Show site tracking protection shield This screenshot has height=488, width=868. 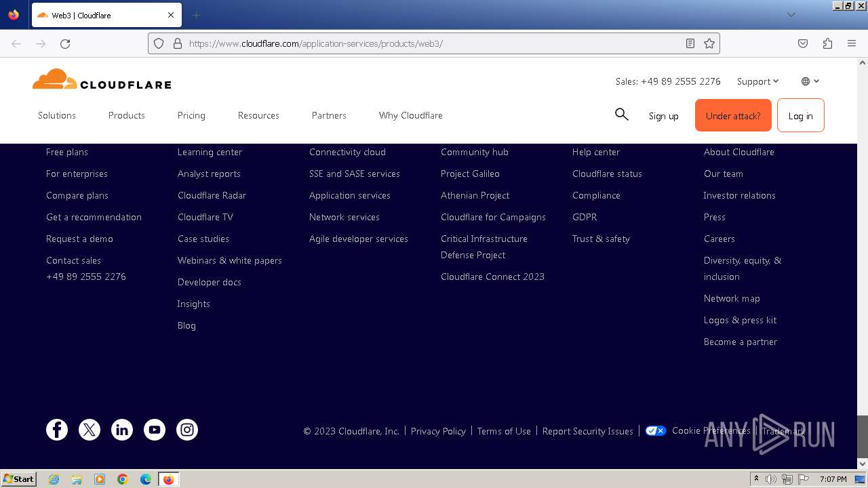tap(159, 43)
